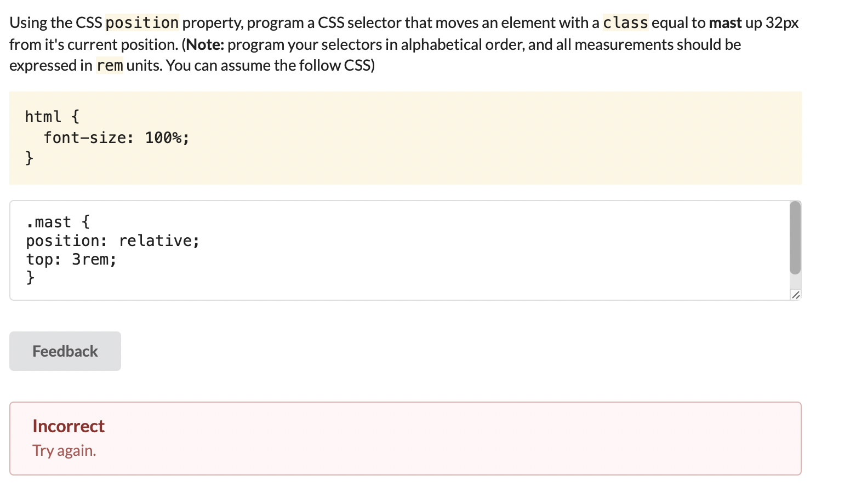Click the bold word 'mast' in the question
856x504 pixels.
[724, 22]
